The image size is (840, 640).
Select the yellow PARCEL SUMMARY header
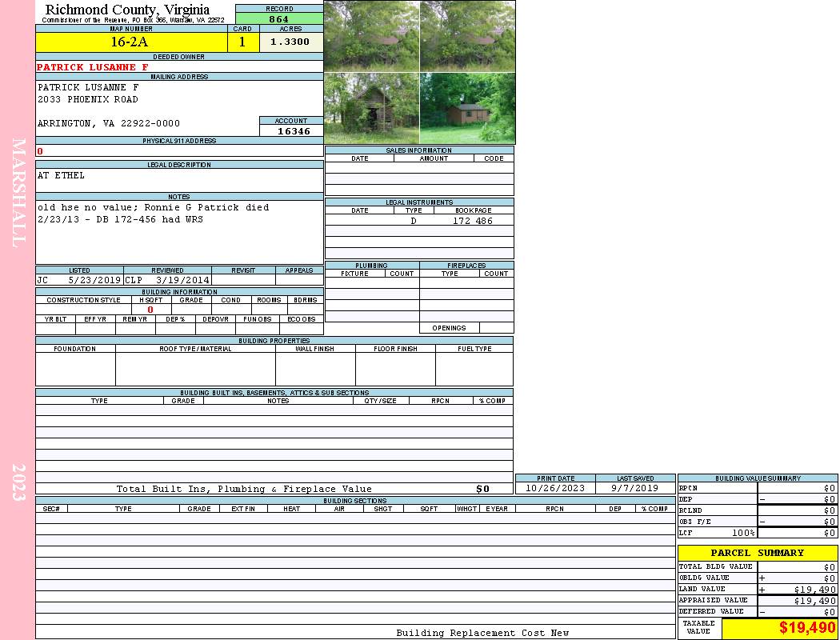(757, 553)
